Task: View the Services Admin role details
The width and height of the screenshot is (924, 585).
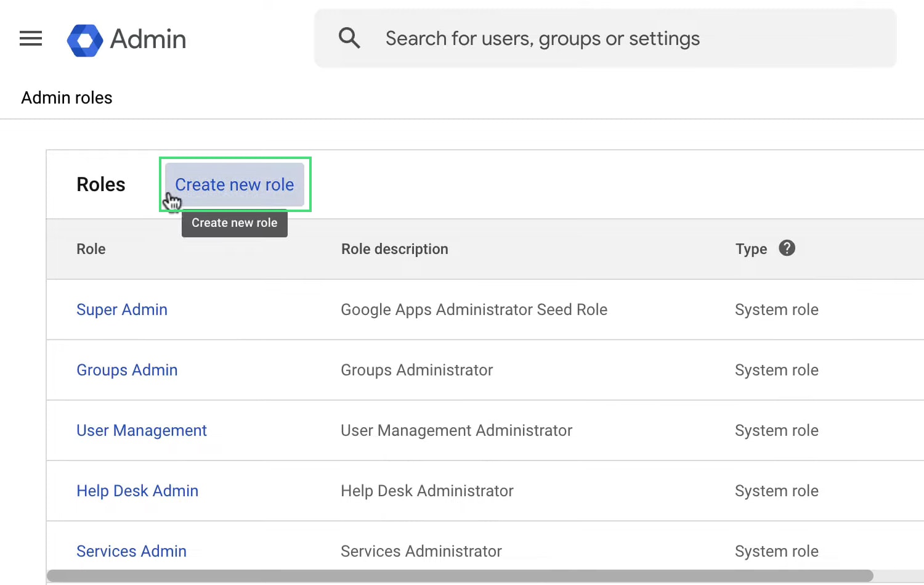Action: [131, 550]
